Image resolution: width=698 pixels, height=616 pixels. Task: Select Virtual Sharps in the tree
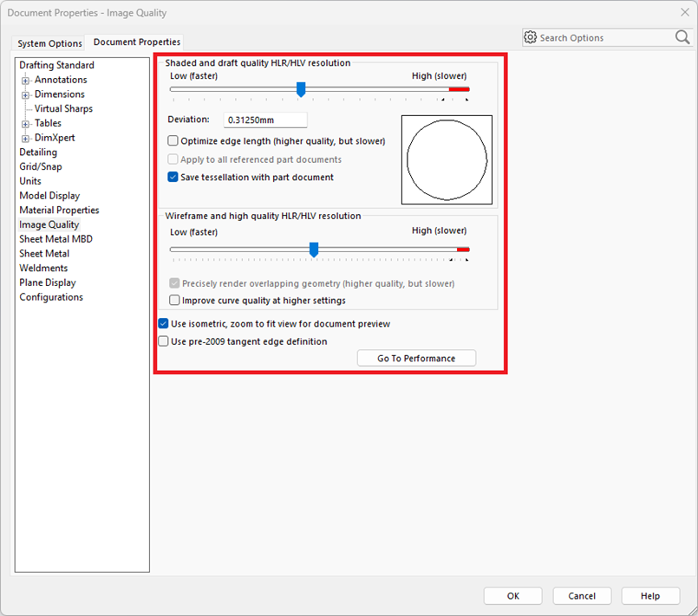[63, 108]
